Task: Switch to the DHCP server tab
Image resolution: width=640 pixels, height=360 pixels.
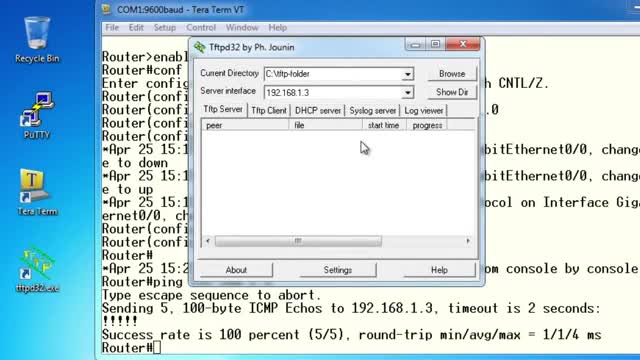Action: pyautogui.click(x=318, y=111)
